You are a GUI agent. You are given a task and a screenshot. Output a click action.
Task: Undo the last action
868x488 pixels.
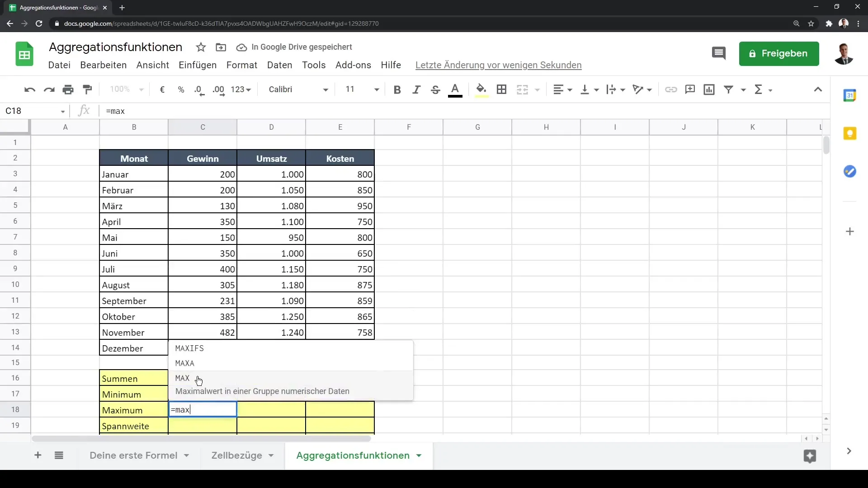30,89
